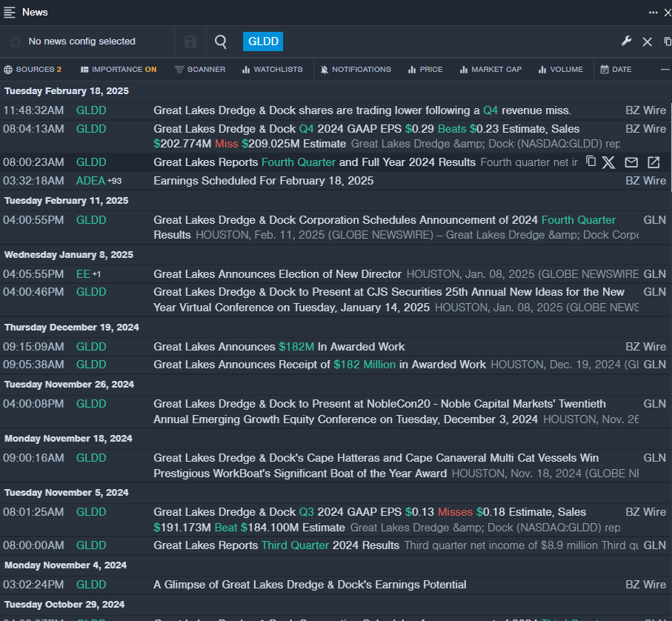Open the wrench settings tool
Viewport: 672px width, 621px height.
[626, 41]
